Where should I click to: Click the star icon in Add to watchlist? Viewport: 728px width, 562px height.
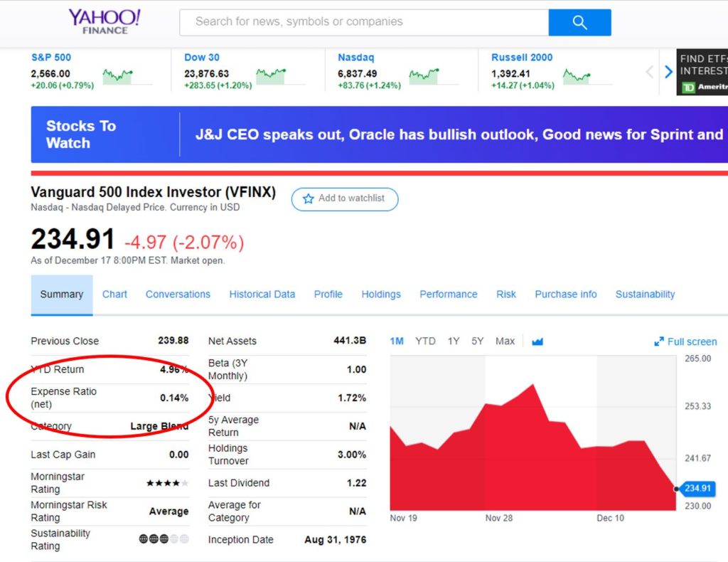coord(309,198)
